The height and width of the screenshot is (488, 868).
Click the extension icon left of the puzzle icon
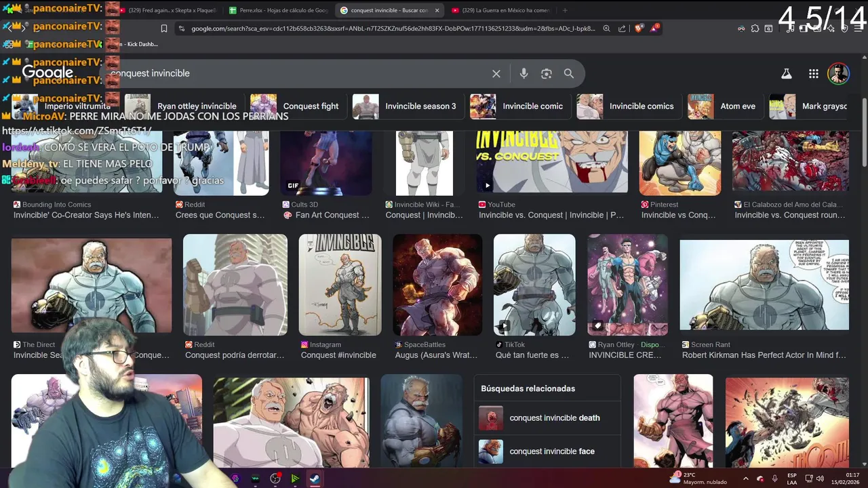(x=742, y=28)
